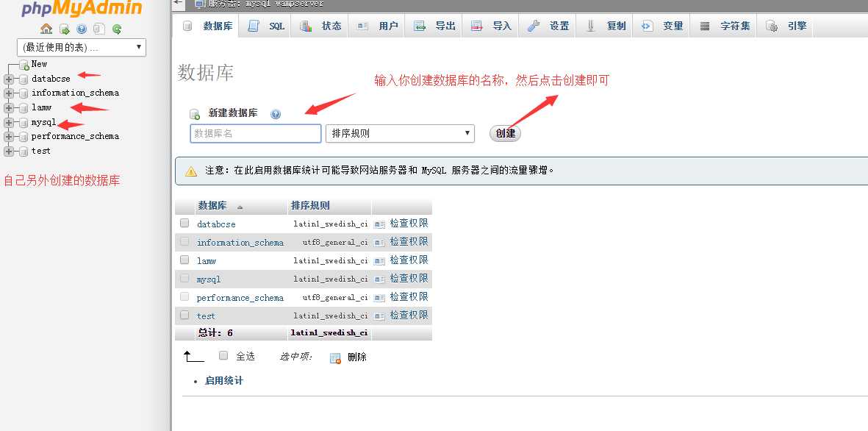This screenshot has height=431, width=868.
Task: Click the server icon in the breadcrumb
Action: (200, 4)
